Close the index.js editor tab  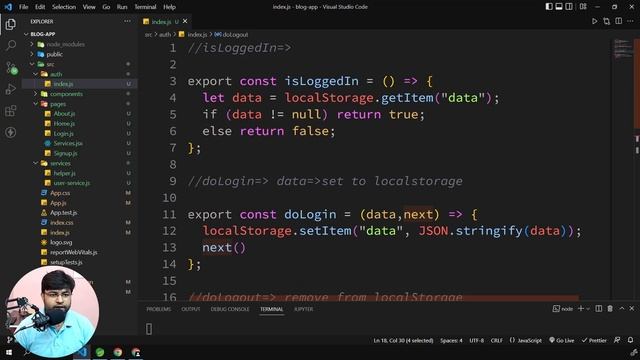click(185, 21)
